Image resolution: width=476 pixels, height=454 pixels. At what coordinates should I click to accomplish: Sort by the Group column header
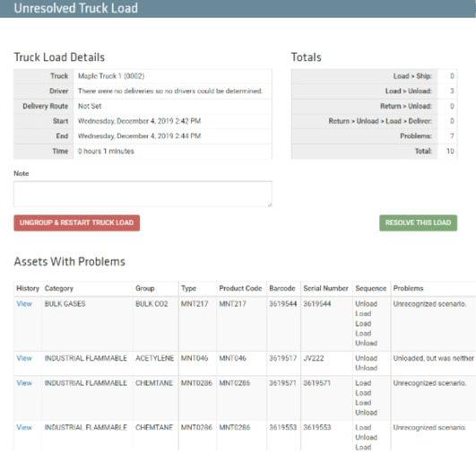[145, 288]
